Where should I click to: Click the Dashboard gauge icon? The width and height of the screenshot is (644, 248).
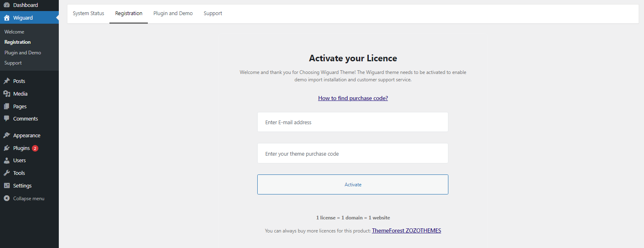pos(7,5)
